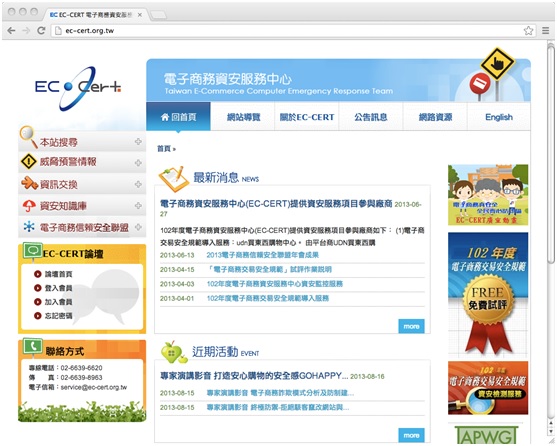
Task: Click the browser back arrow
Action: click(11, 31)
